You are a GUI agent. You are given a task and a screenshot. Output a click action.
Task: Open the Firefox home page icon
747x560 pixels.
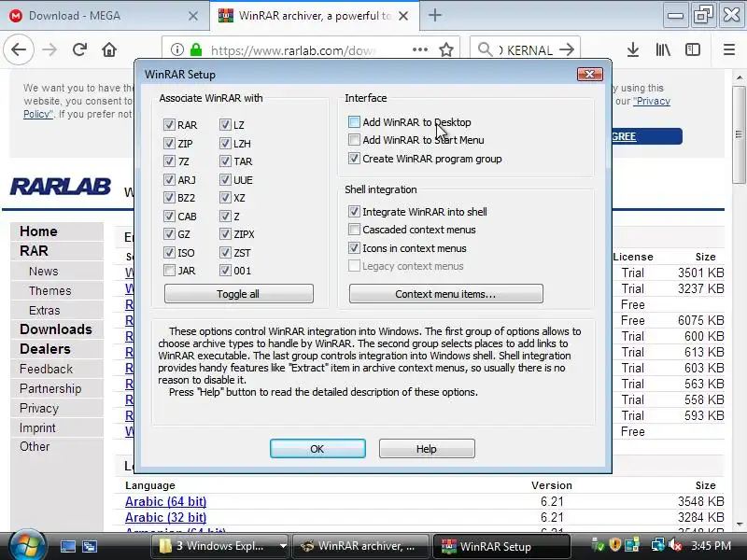(x=109, y=49)
